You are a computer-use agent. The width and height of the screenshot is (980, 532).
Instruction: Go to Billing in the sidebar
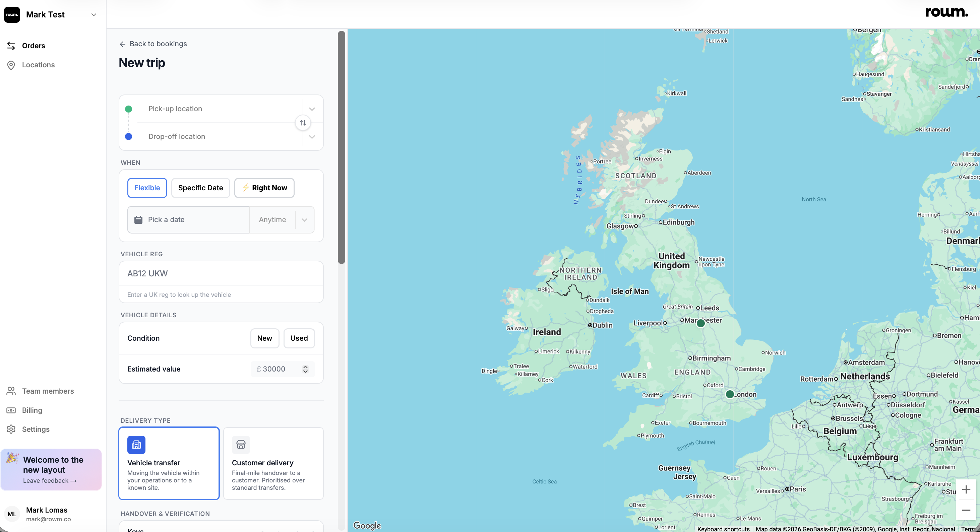click(x=32, y=410)
